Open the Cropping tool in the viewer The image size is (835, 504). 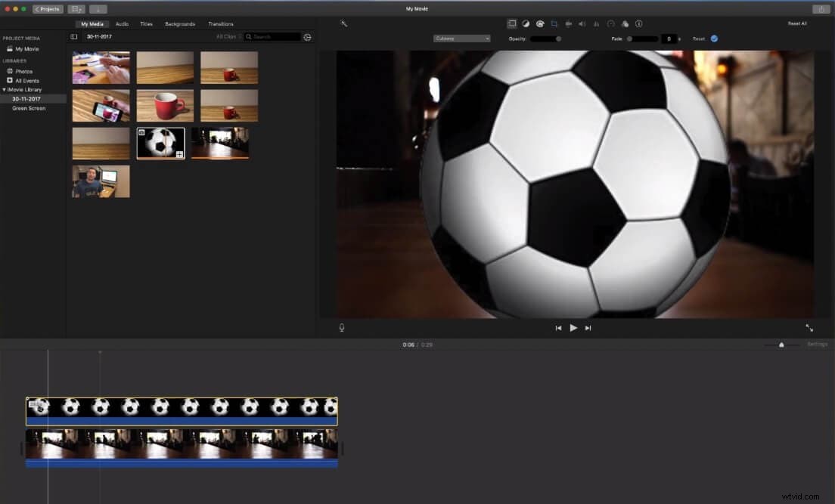click(554, 23)
